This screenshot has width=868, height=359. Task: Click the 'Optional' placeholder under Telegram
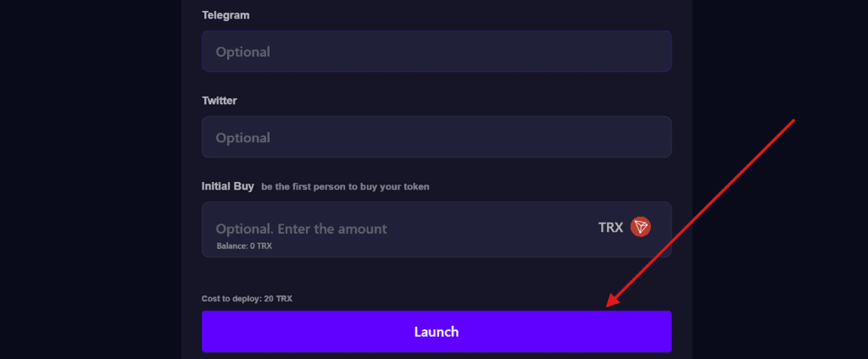pyautogui.click(x=243, y=52)
